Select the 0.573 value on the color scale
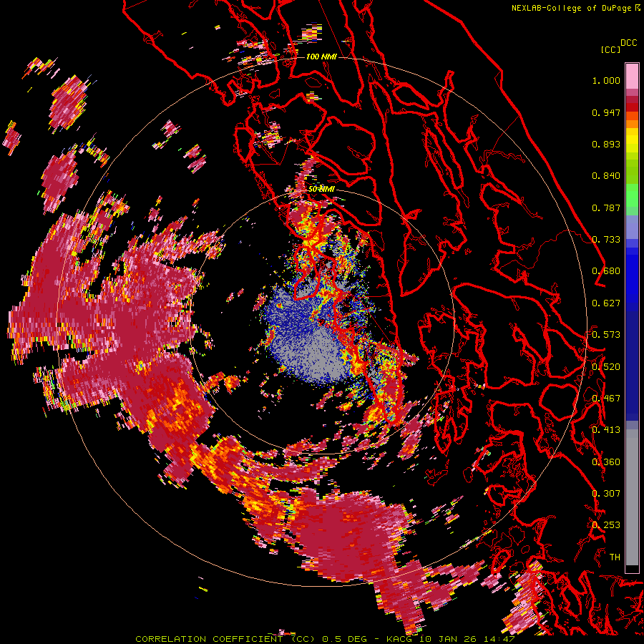Screen dimensions: 644x644 click(606, 335)
